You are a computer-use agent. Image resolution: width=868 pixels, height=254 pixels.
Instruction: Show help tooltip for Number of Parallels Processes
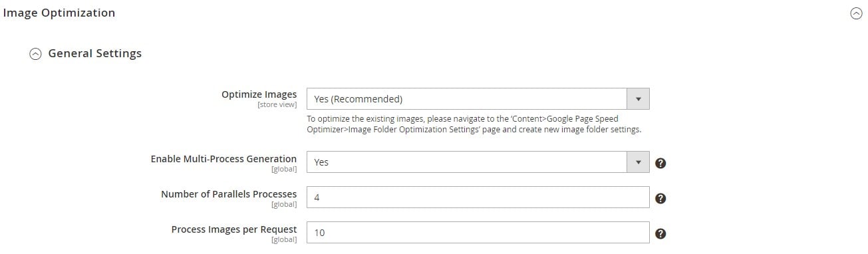click(x=660, y=198)
